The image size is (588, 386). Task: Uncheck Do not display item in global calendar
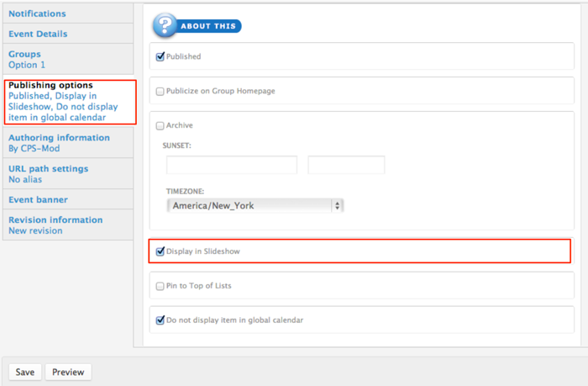[160, 320]
